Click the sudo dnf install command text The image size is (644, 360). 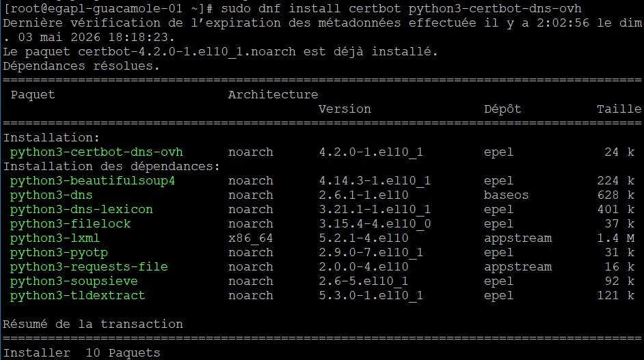point(280,9)
